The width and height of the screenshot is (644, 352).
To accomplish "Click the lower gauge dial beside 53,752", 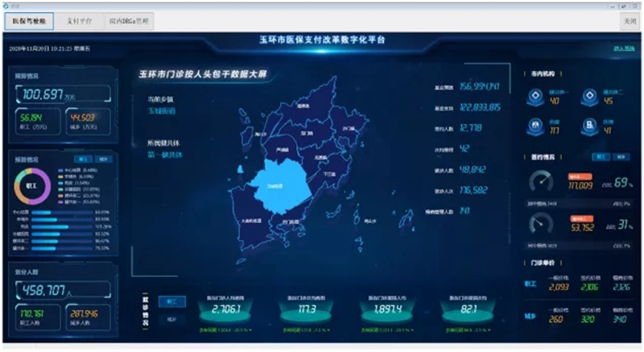I will click(542, 222).
